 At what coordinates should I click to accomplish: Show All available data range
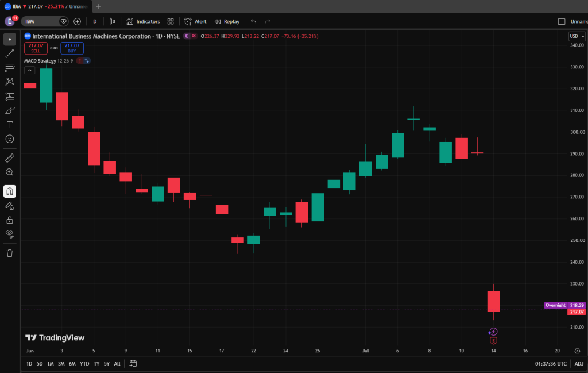click(117, 364)
